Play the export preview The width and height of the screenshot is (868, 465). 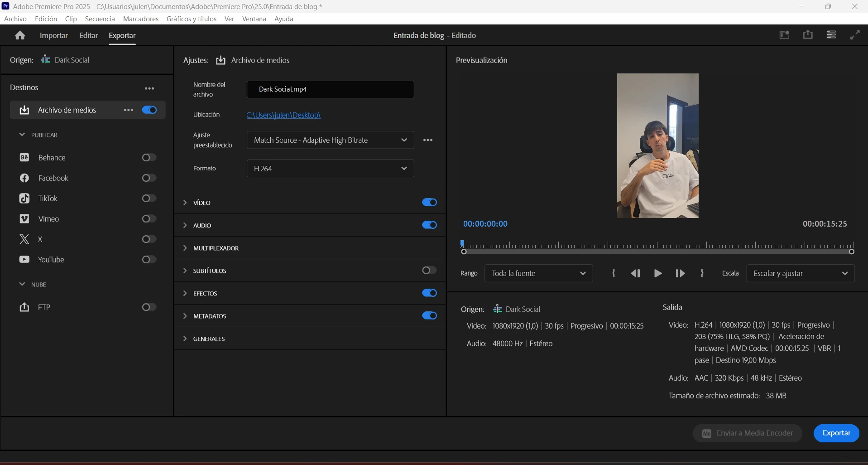(x=658, y=273)
